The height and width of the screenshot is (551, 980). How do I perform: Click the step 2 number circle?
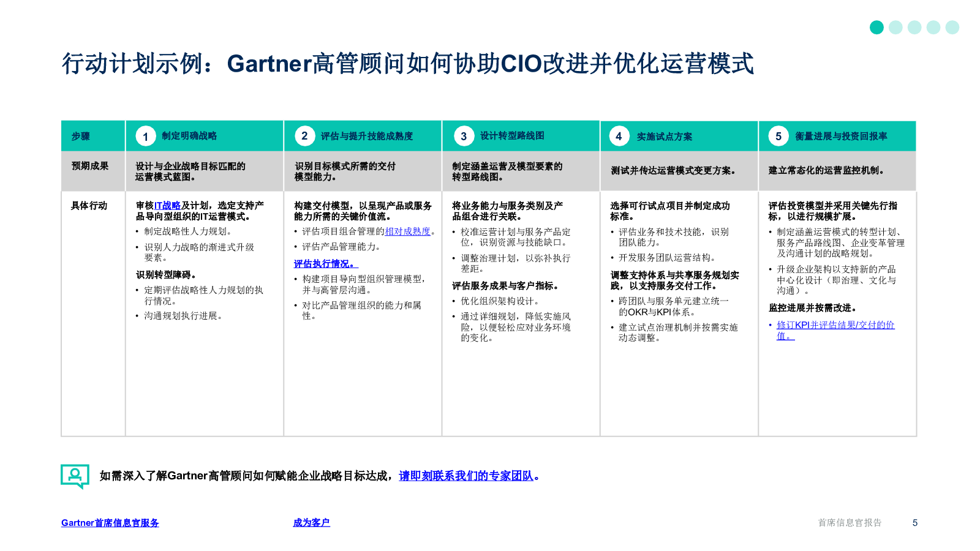click(x=304, y=136)
